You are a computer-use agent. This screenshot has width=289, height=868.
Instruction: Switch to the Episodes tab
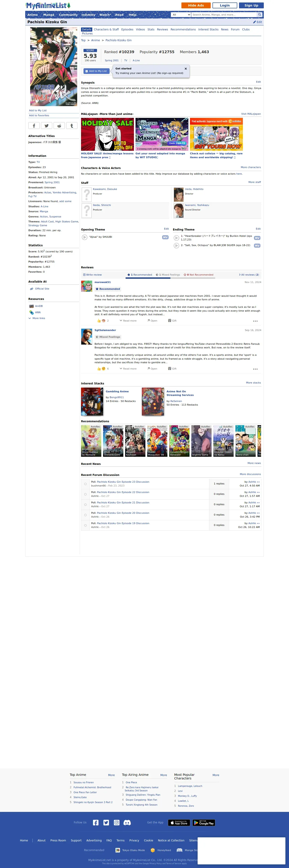click(x=127, y=30)
